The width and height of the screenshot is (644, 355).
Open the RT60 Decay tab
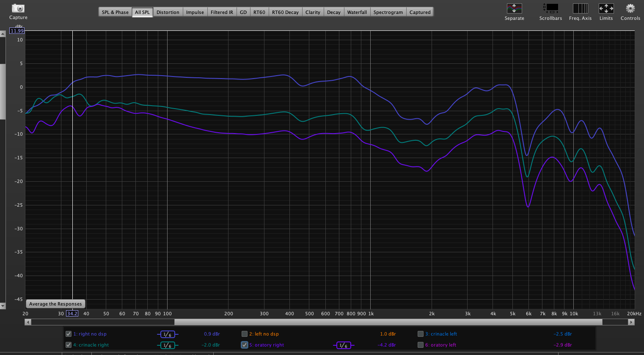[x=285, y=12]
